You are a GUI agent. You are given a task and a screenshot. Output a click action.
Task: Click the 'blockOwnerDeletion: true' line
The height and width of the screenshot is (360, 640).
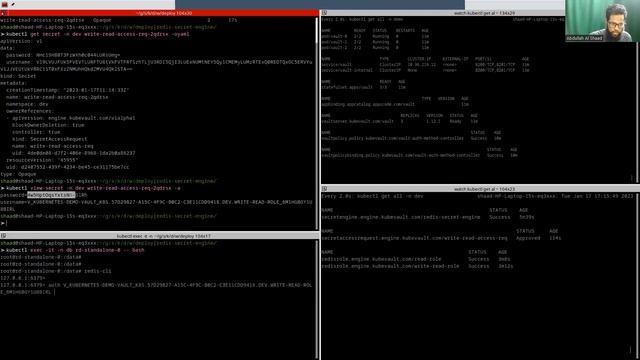(x=48, y=125)
